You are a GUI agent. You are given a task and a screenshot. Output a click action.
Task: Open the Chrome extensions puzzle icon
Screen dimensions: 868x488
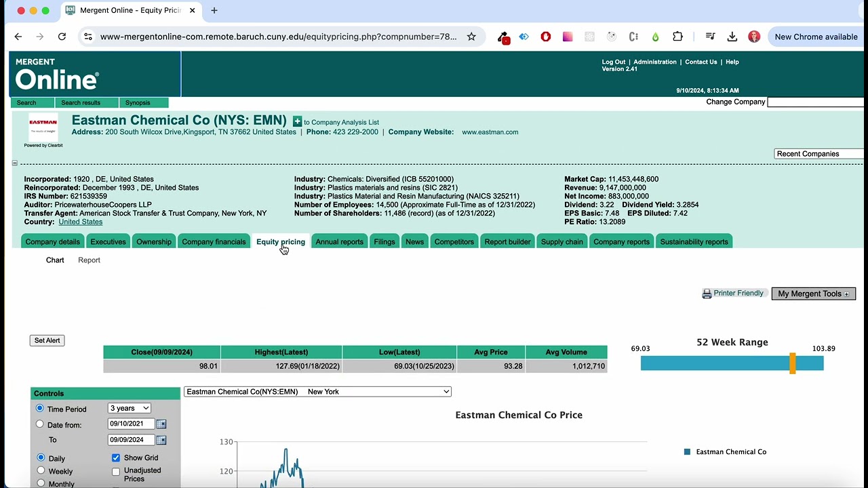coord(677,37)
